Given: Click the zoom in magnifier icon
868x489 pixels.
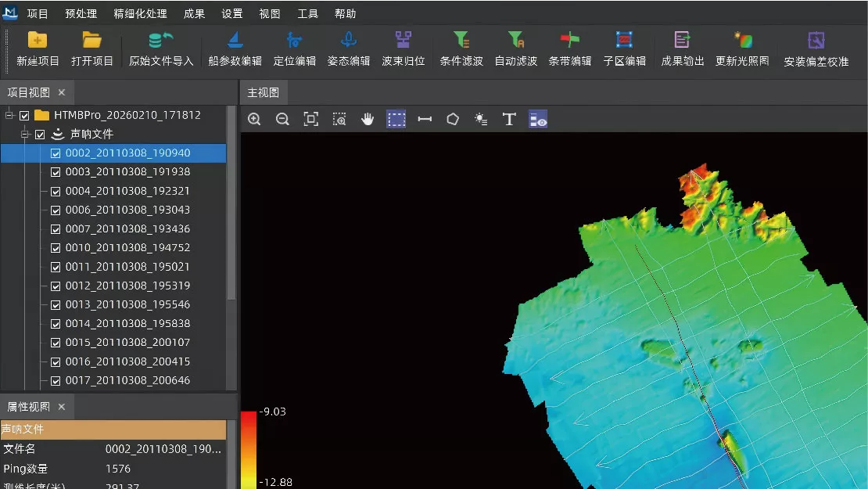Looking at the screenshot, I should tap(254, 119).
